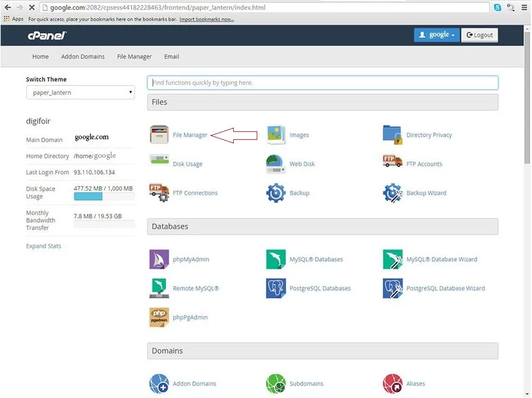Open the PostgreSQL Database Wizard icon
Image resolution: width=532 pixels, height=398 pixels.
click(393, 288)
